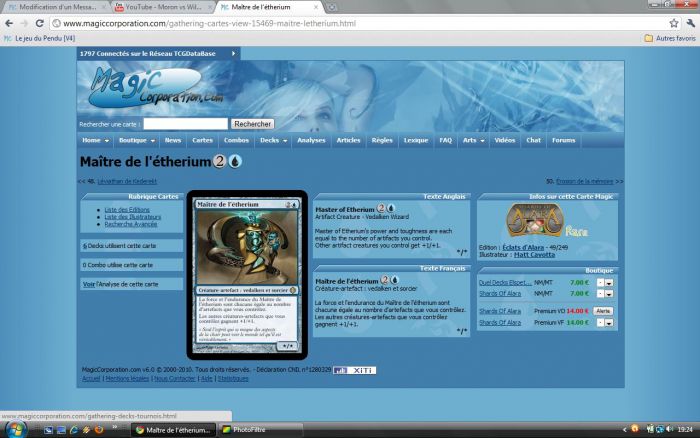Open the Lexique menu item
The image size is (700, 438).
pyautogui.click(x=416, y=140)
